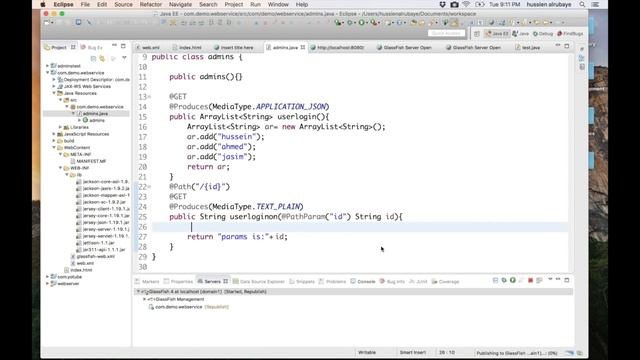Expand GlassFish Management node
640x360 pixels.
click(144, 299)
